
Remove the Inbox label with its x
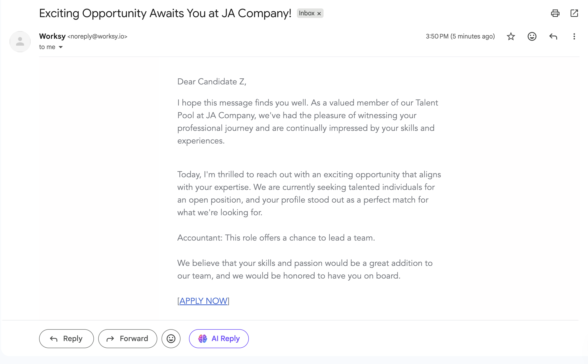pos(319,13)
